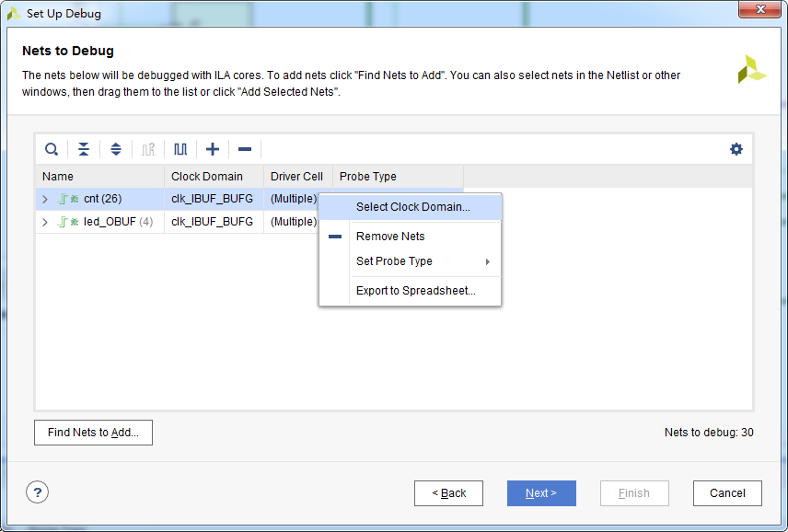Screen dimensions: 788x532
Task: Select the led_OBUF (4) net name
Action: (119, 222)
